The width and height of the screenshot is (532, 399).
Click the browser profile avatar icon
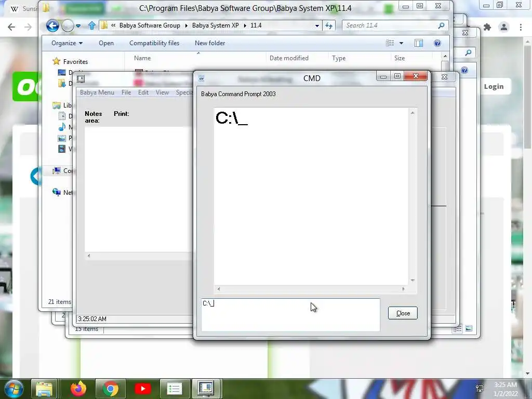point(504,27)
